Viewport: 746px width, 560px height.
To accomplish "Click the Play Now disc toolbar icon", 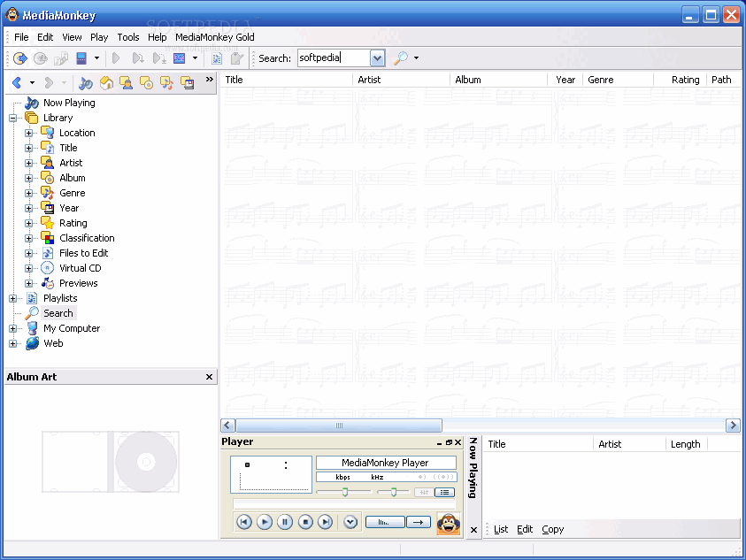I will coord(20,58).
